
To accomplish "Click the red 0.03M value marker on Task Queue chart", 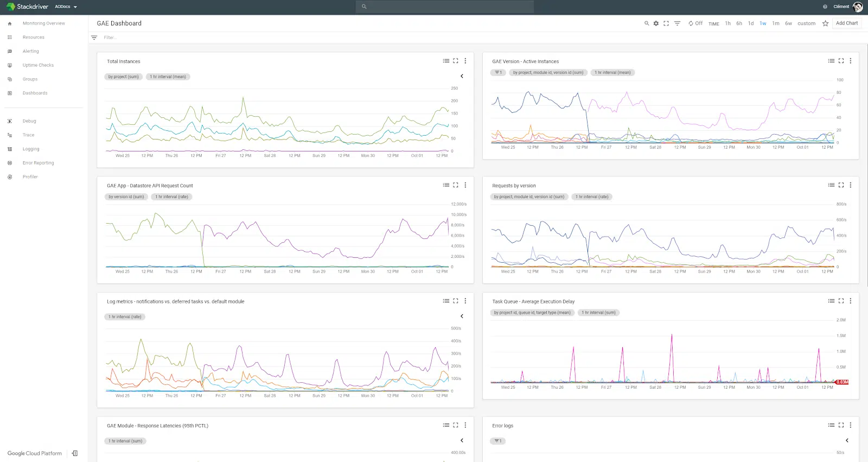I will (x=842, y=382).
